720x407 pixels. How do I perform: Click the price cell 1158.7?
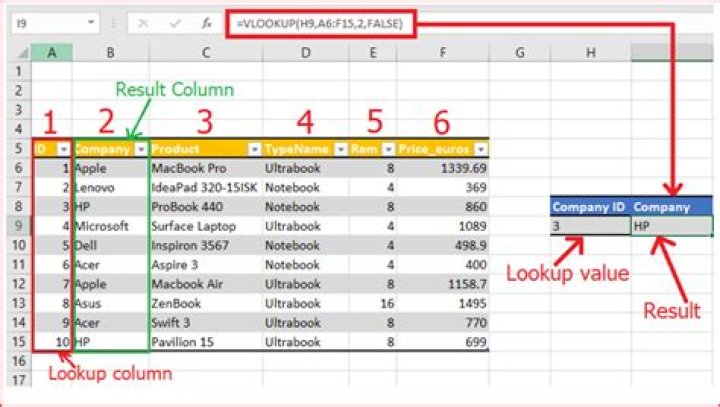point(443,284)
